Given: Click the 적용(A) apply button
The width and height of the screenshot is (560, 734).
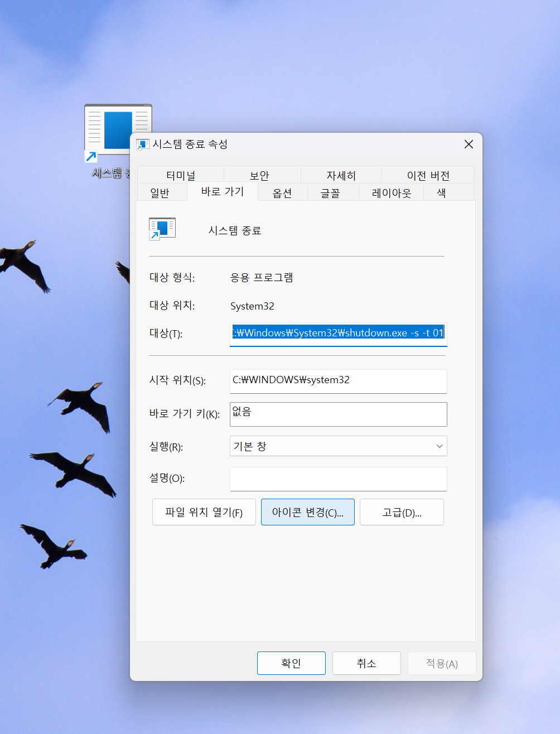Looking at the screenshot, I should 442,663.
